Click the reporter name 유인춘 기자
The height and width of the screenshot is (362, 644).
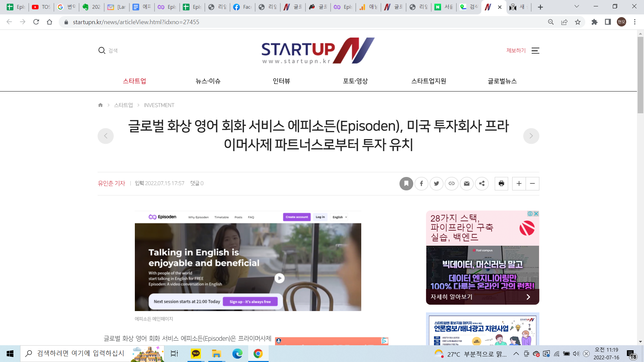pyautogui.click(x=111, y=183)
